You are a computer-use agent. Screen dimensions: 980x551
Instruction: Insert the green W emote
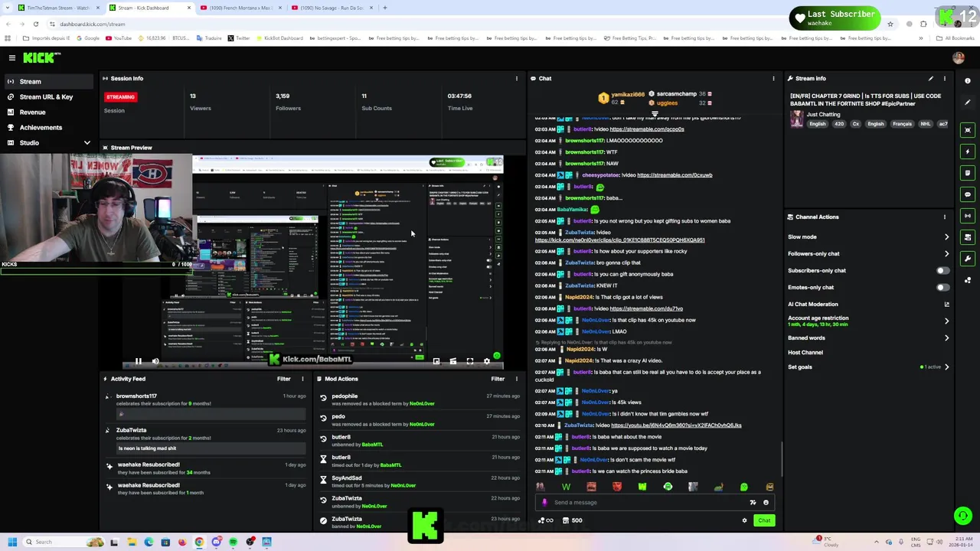(566, 487)
